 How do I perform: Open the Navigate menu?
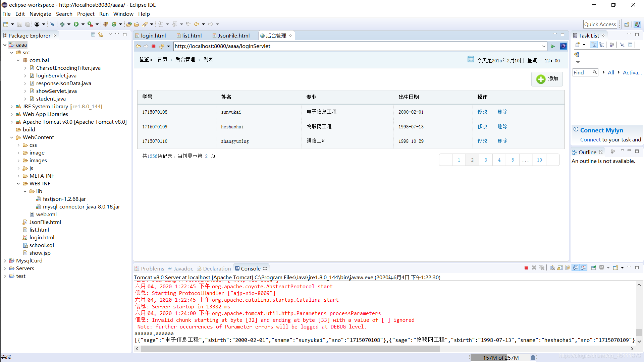40,14
